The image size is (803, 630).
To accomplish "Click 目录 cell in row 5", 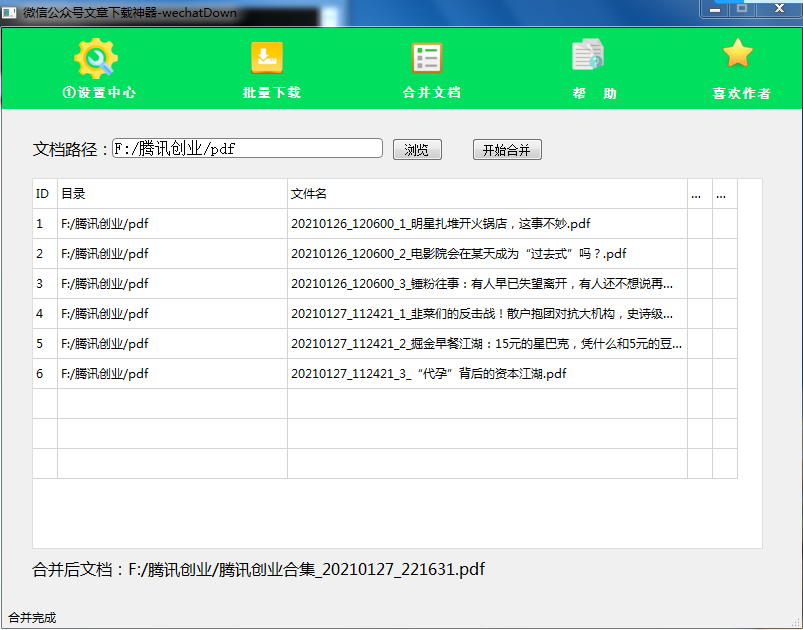I will click(173, 344).
